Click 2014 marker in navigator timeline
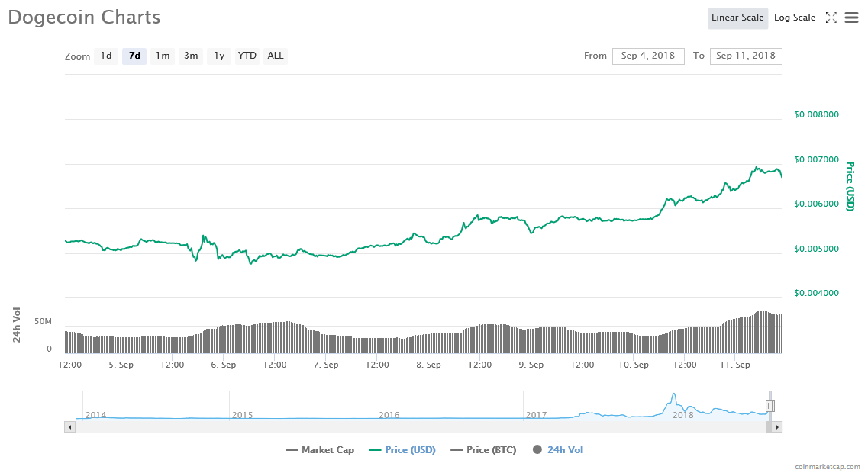Viewport: 868px width, 473px height. tap(95, 415)
